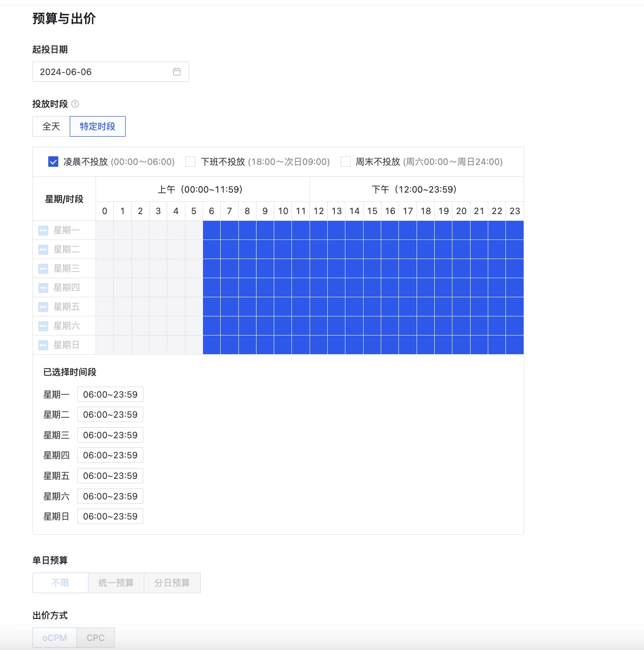Open the 星期日 time range field
Viewport: 644px width, 650px height.
pyautogui.click(x=110, y=516)
